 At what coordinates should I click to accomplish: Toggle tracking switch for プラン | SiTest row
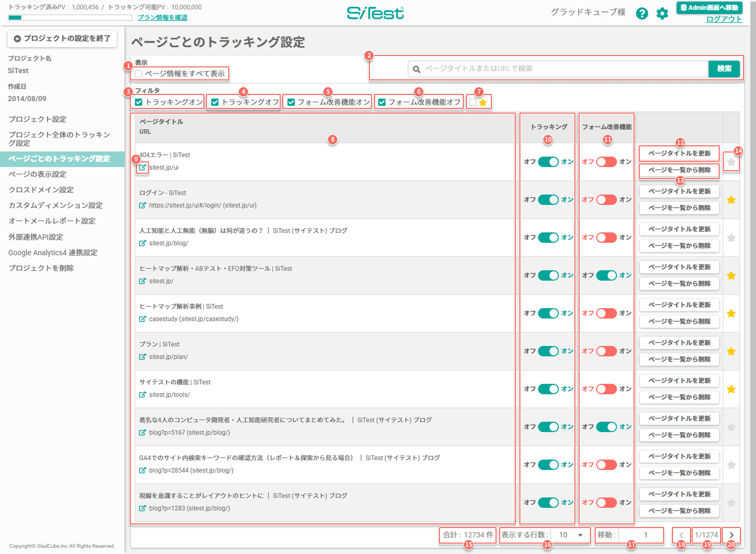(548, 351)
